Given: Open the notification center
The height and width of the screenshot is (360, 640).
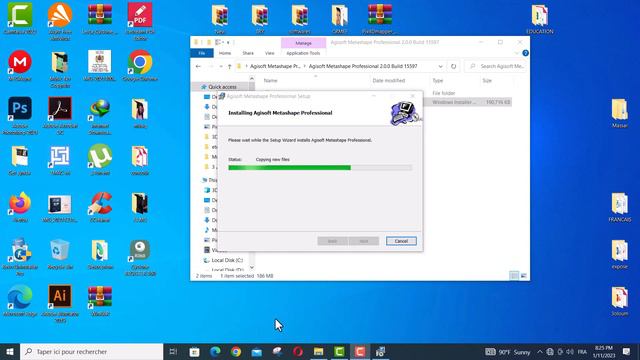Looking at the screenshot, I should coord(627,351).
